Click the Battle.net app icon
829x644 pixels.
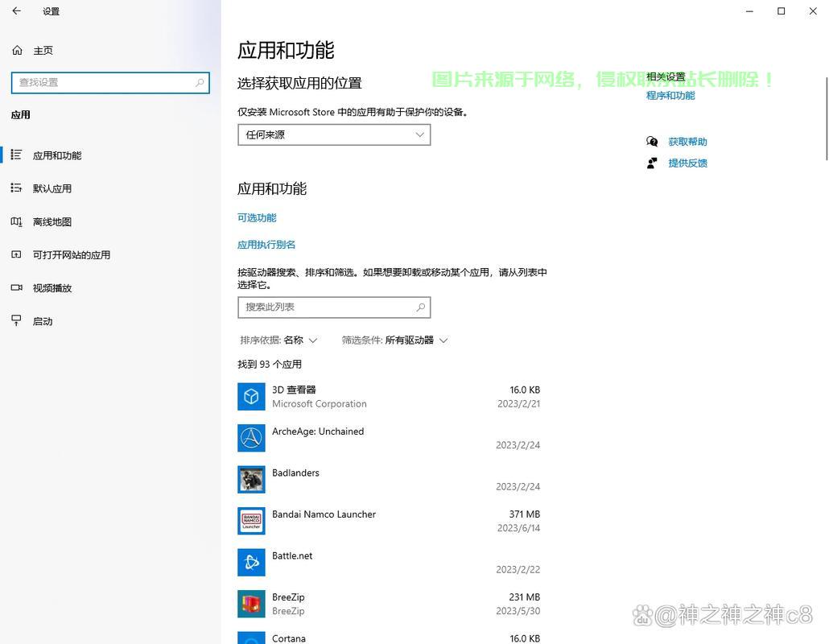[251, 563]
